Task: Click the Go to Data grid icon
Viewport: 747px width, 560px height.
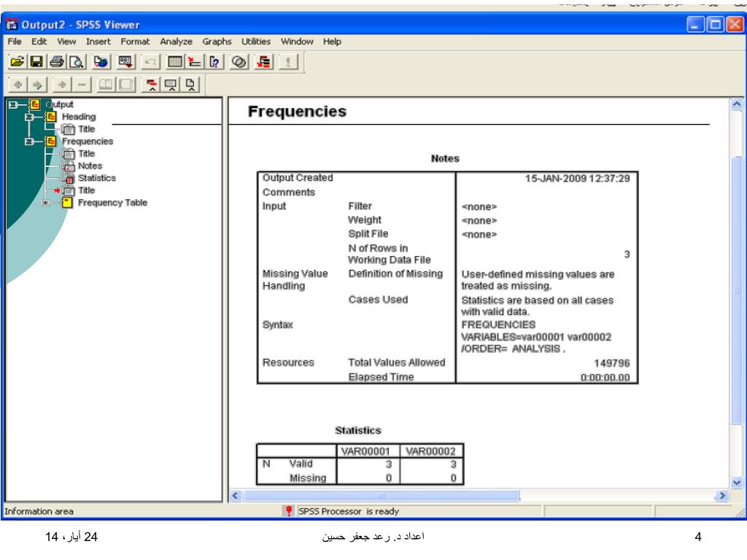Action: point(175,62)
